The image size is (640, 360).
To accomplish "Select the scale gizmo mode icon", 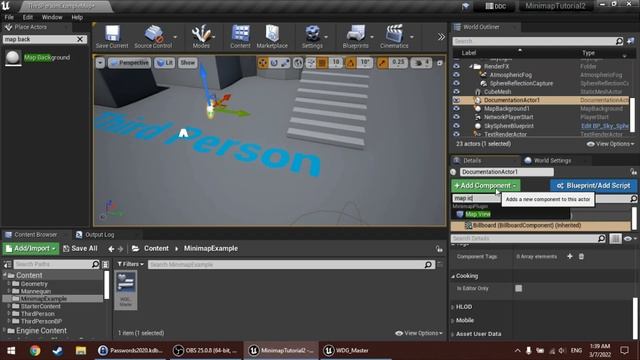I will (x=285, y=62).
